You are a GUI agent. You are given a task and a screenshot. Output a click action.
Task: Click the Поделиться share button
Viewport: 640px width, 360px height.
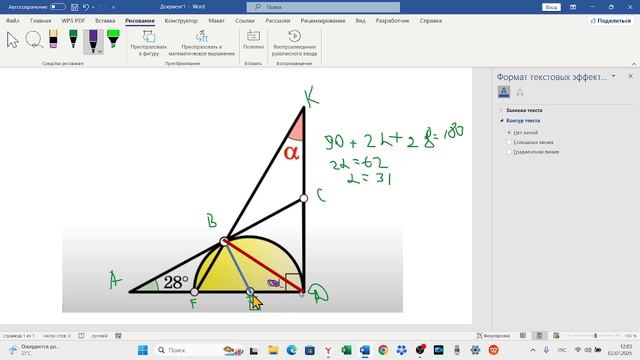610,20
